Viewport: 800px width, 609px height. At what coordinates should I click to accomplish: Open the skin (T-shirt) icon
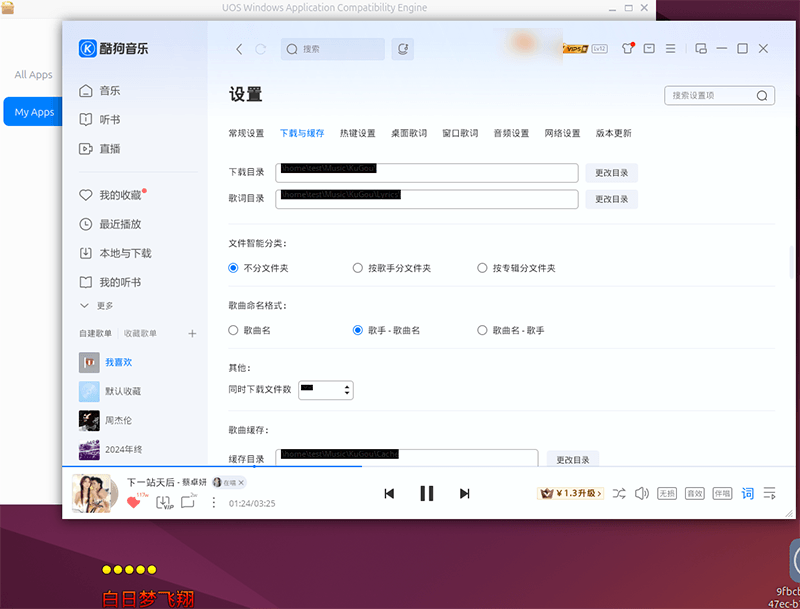627,48
